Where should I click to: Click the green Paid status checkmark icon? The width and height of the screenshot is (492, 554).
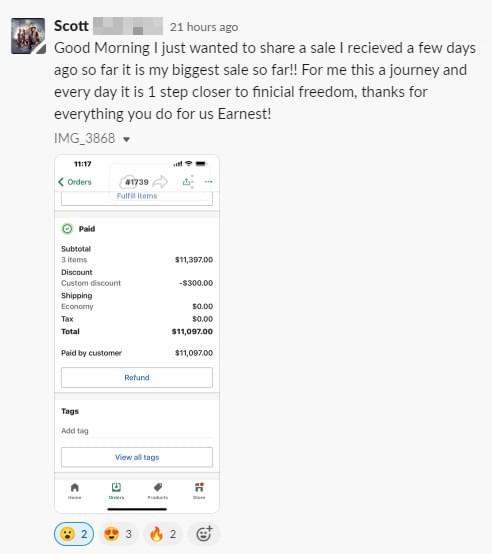pos(67,229)
